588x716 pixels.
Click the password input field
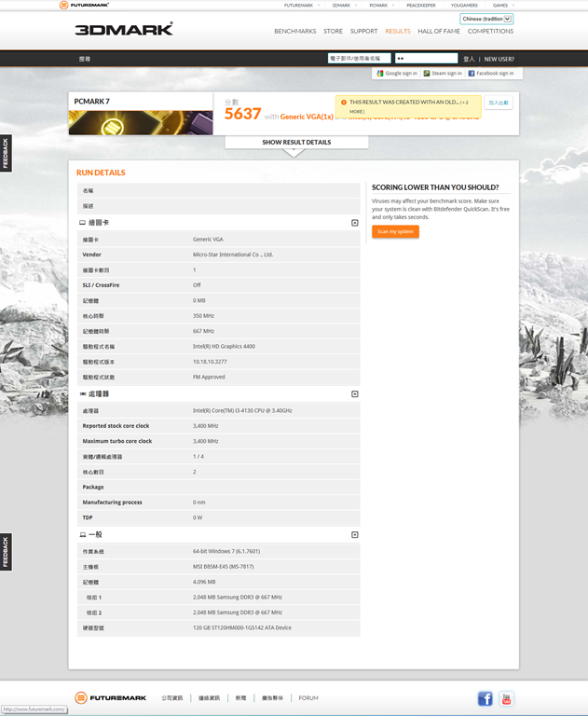[427, 59]
